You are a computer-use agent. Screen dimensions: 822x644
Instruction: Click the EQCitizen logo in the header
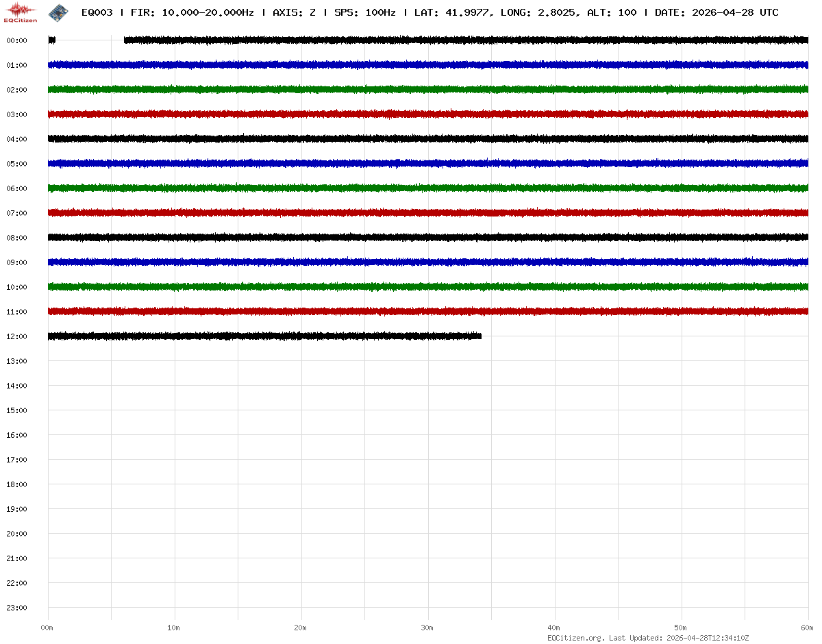(21, 12)
